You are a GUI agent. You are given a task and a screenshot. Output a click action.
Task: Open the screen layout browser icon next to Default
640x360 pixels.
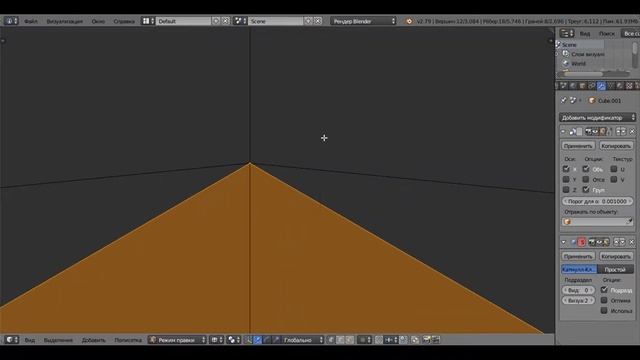pyautogui.click(x=147, y=21)
